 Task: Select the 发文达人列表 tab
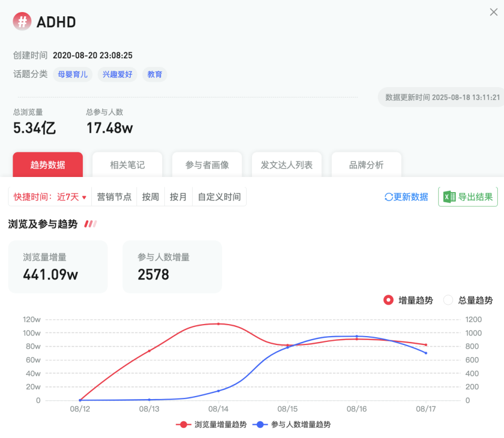287,164
